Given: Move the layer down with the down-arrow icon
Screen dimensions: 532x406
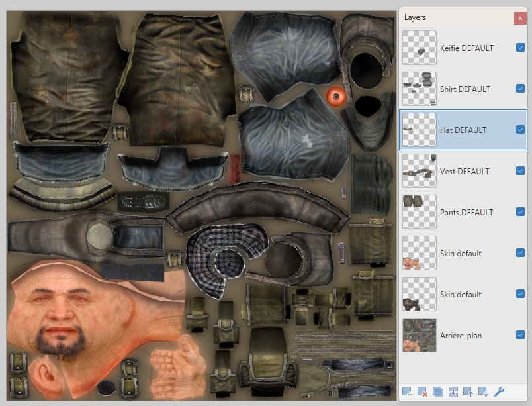Looking at the screenshot, I should point(484,391).
